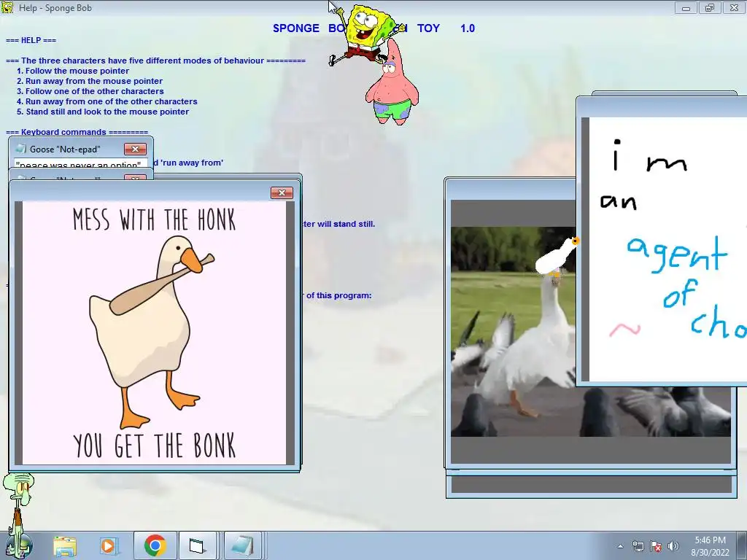This screenshot has width=747, height=560.
Task: Click "3. Follow one of the other characters"
Action: pyautogui.click(x=90, y=91)
